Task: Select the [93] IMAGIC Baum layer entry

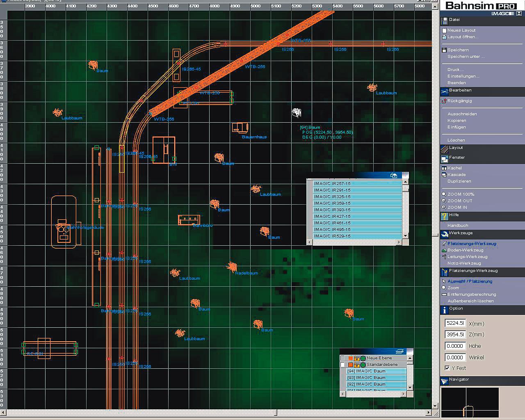Action: [x=377, y=378]
